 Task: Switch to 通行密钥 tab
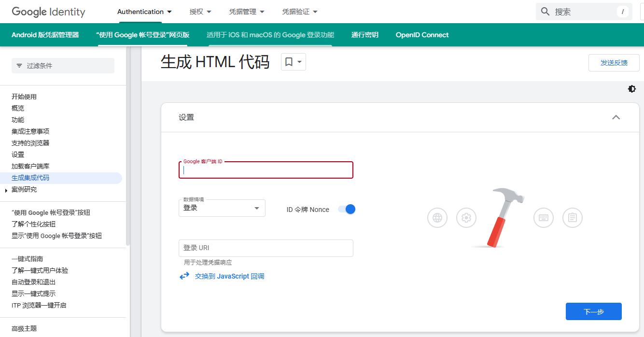tap(364, 35)
